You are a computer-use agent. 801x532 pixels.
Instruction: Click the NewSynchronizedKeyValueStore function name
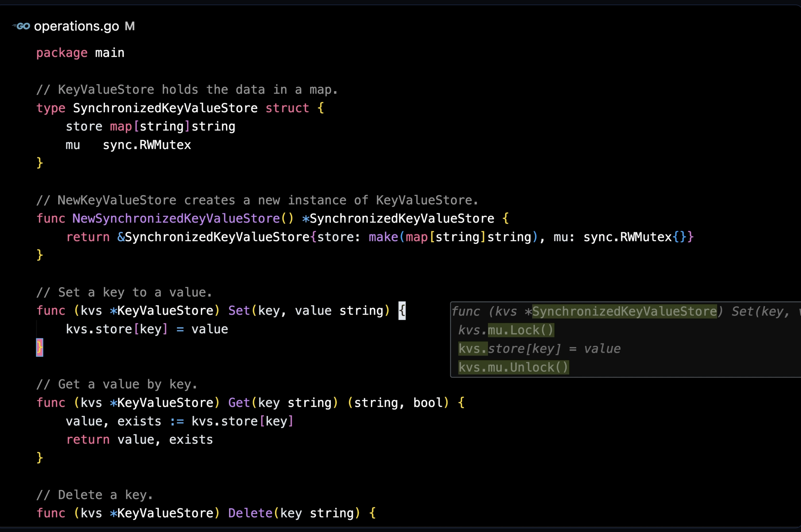click(x=176, y=219)
